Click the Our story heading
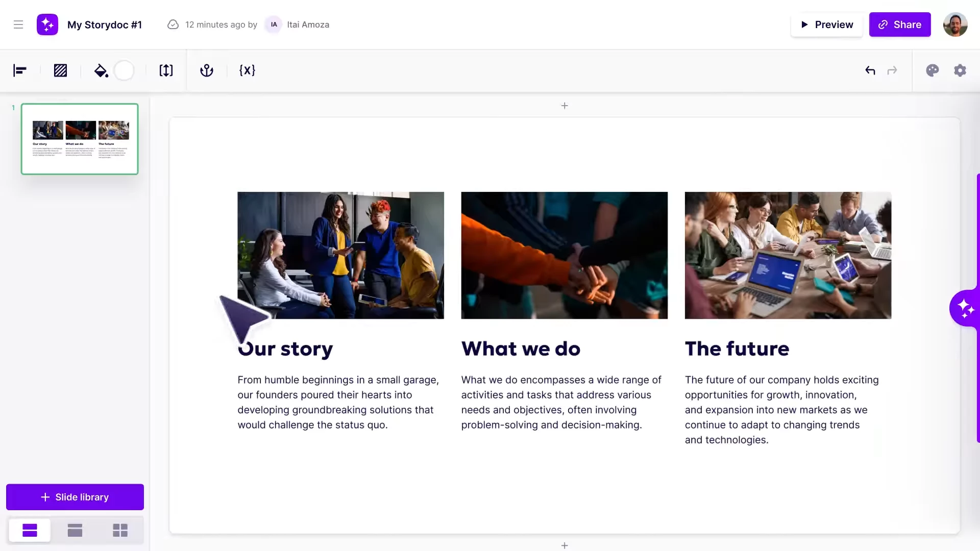 coord(285,349)
